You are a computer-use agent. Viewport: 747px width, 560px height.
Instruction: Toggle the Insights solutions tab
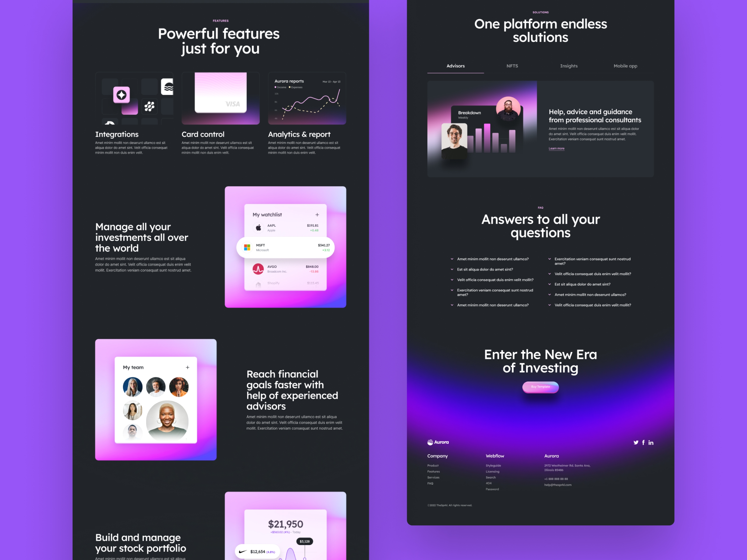click(569, 66)
